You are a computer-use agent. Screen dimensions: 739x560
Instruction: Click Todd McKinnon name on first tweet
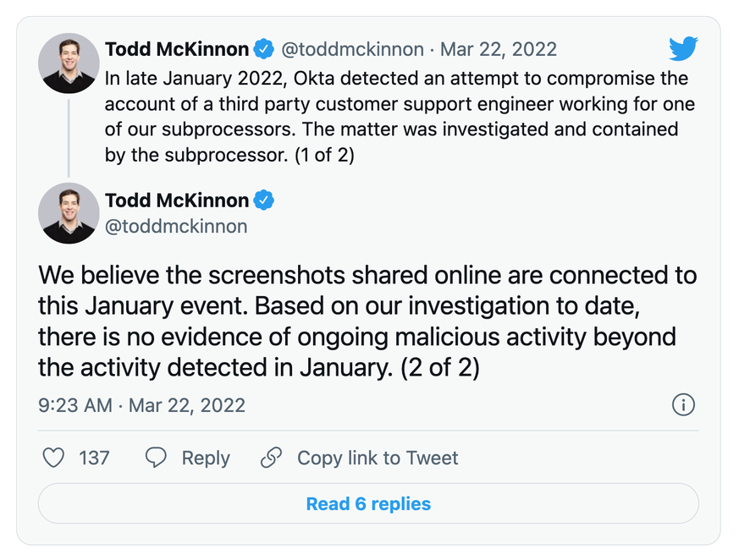(x=177, y=49)
